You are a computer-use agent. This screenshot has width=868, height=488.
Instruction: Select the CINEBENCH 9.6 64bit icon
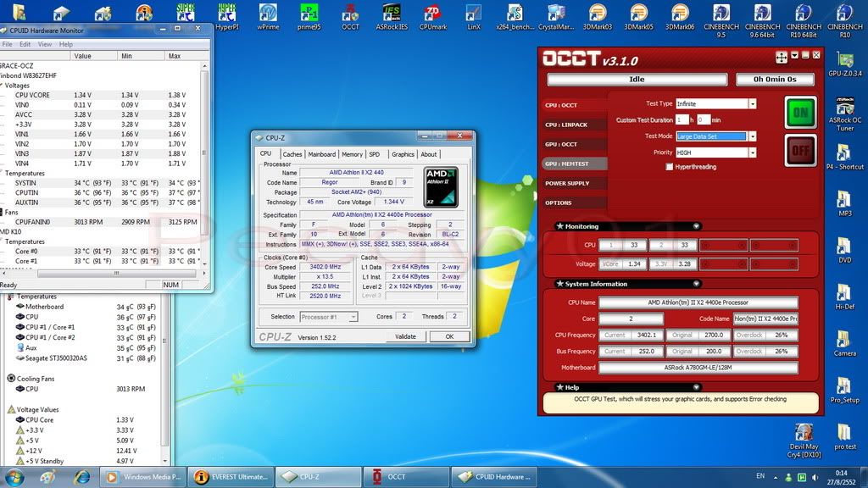tap(762, 20)
